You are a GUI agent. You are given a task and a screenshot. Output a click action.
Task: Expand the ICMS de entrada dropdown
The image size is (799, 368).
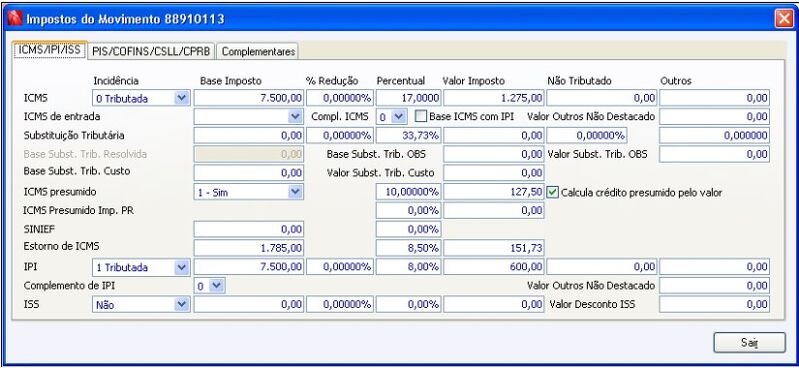coord(295,117)
